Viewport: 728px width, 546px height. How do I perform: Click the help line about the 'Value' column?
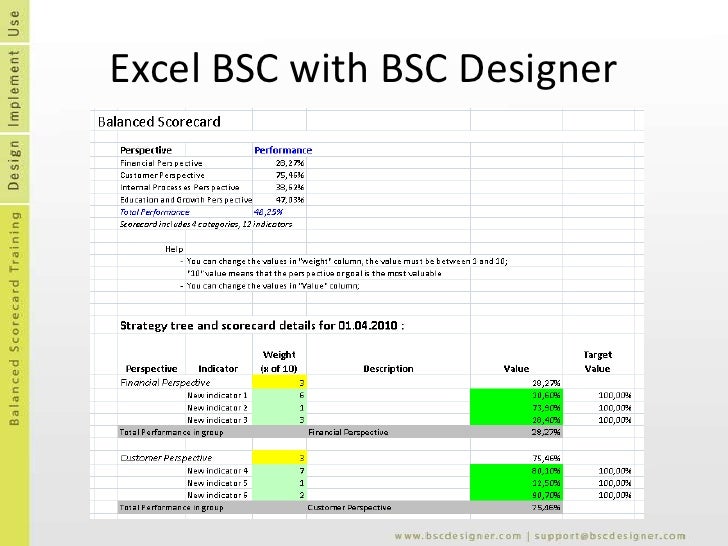point(273,286)
